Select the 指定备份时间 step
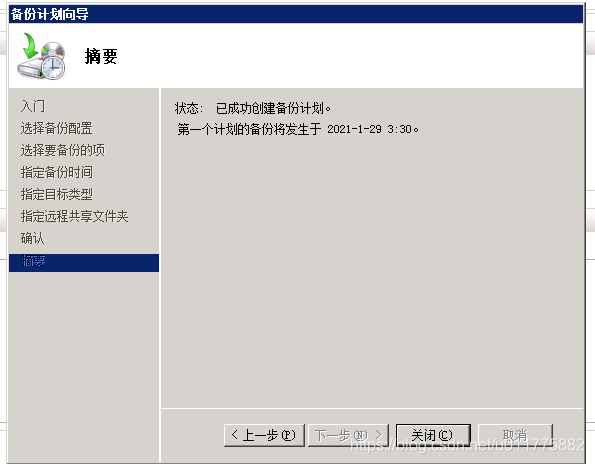This screenshot has width=595, height=464. (x=57, y=172)
